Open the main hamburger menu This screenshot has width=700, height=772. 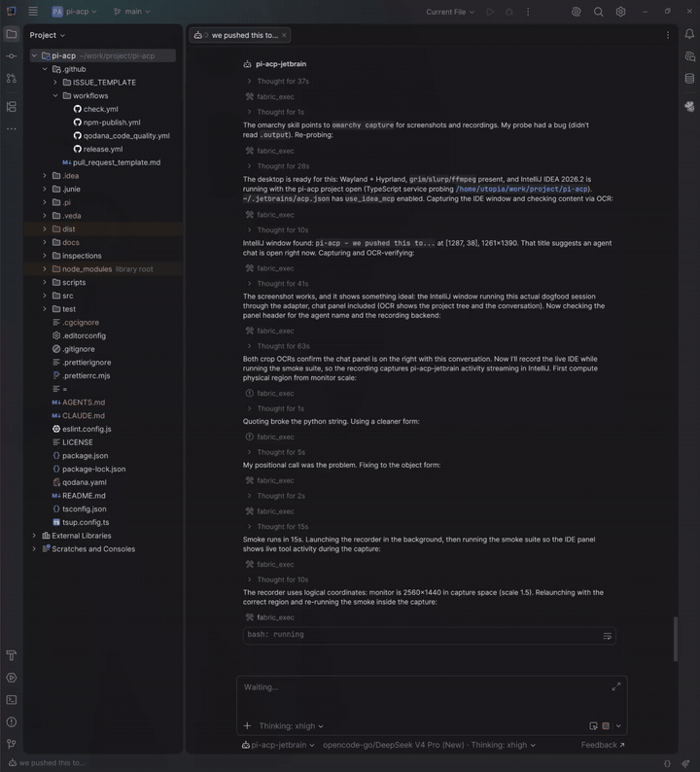coord(33,12)
